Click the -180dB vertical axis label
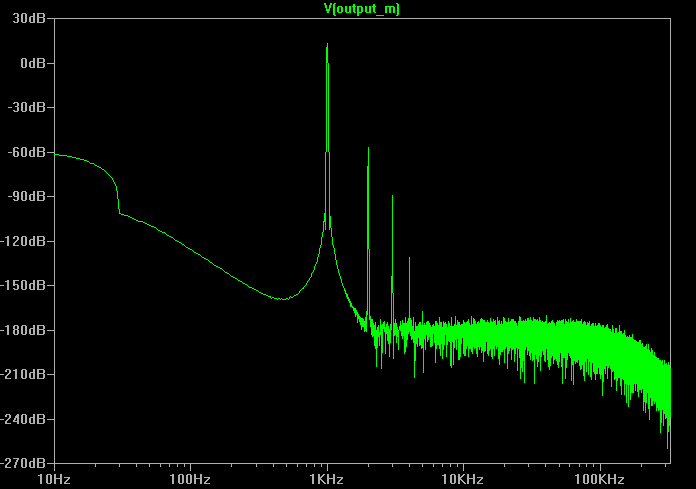This screenshot has width=696, height=489. (23, 330)
